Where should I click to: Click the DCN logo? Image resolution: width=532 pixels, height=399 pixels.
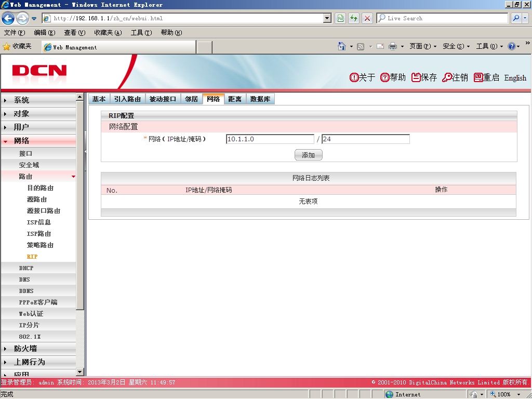click(x=39, y=71)
